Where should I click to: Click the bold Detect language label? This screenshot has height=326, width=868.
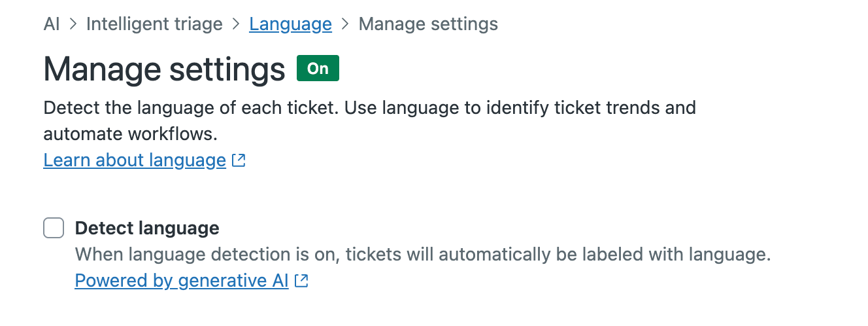pos(147,228)
